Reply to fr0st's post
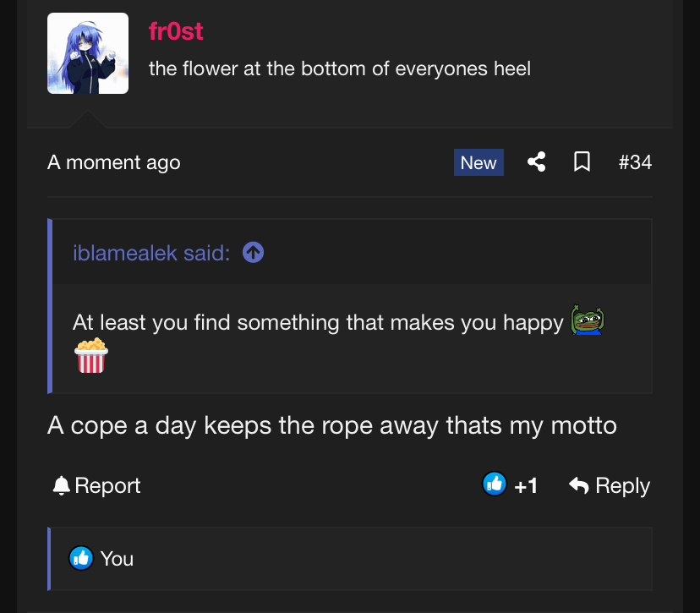700x613 pixels. coord(610,485)
